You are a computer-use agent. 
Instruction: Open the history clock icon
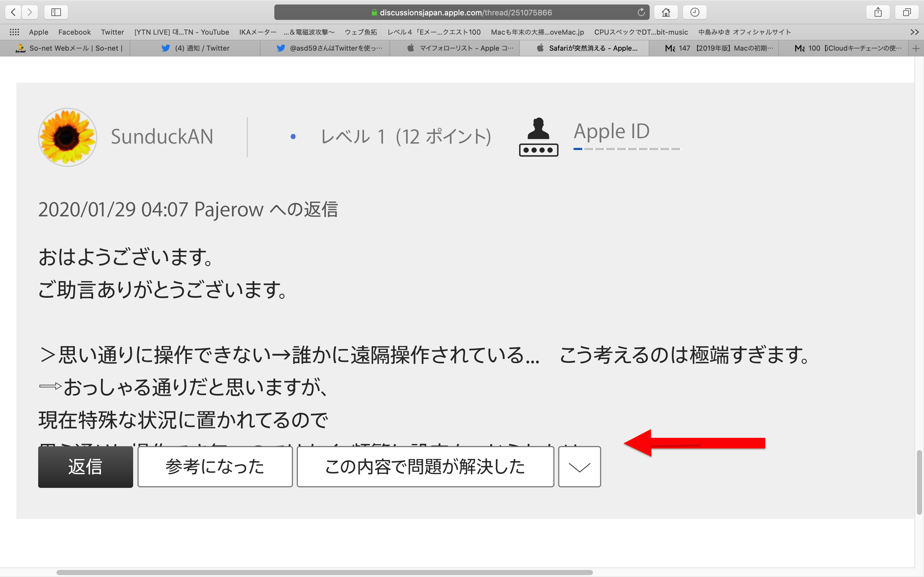(695, 12)
